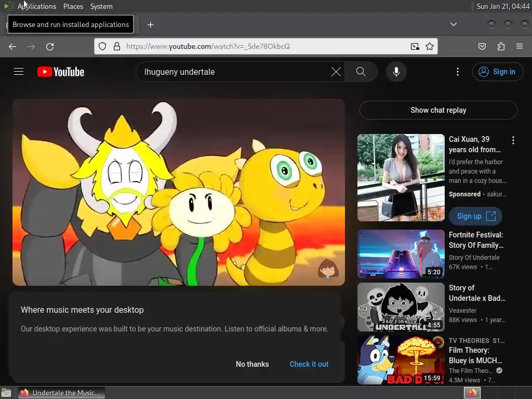Open Fortnite Festival video thumbnail
The image size is (532, 399).
pyautogui.click(x=401, y=254)
